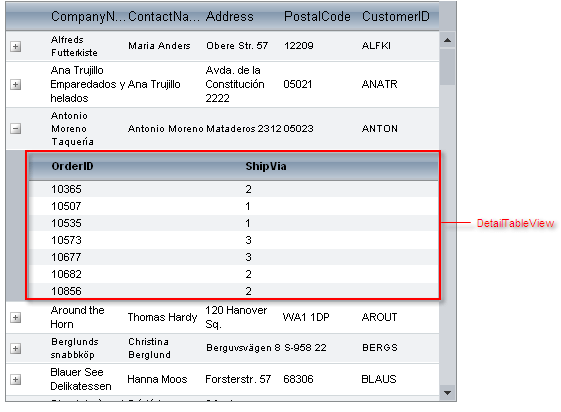The height and width of the screenshot is (412, 561).
Task: Expand the Ana Trujillo Emparedados row
Action: coord(15,85)
